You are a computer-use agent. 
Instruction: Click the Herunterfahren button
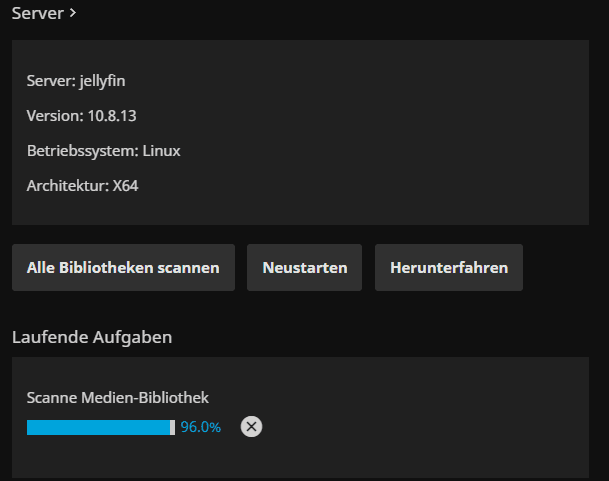coord(449,267)
